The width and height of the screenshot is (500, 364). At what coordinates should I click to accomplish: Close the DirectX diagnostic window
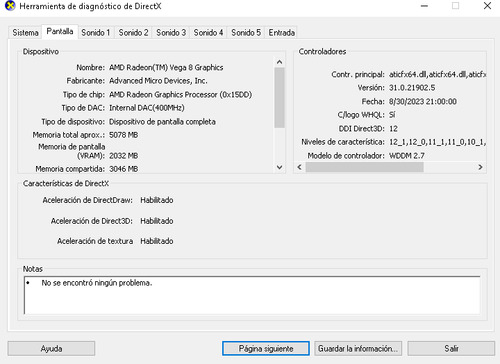pos(487,6)
